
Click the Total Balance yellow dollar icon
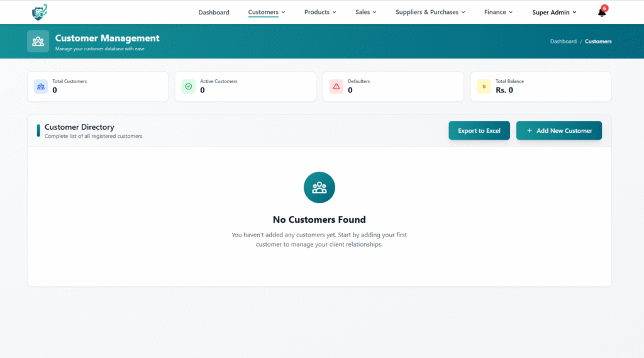(484, 86)
